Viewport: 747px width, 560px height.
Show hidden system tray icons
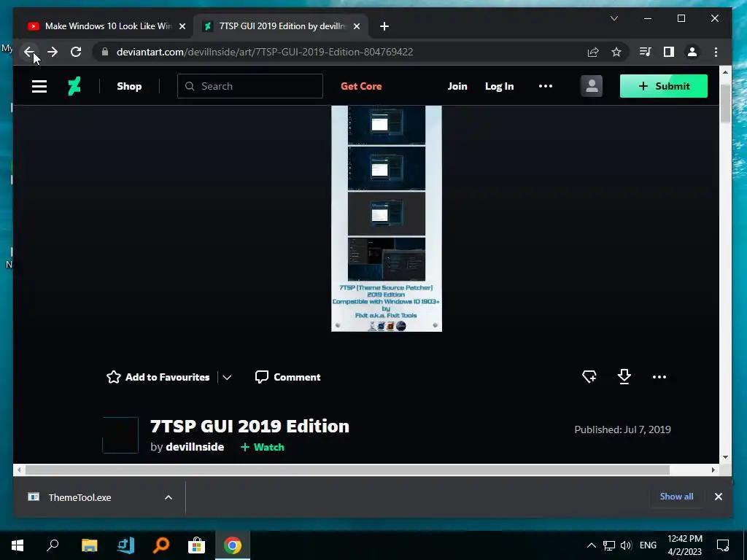(x=591, y=545)
